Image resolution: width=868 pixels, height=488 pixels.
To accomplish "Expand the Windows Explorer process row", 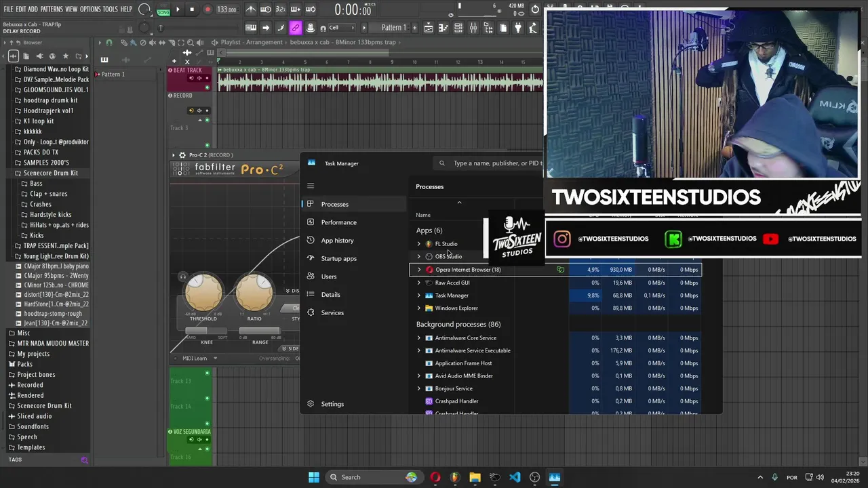I will pyautogui.click(x=418, y=308).
